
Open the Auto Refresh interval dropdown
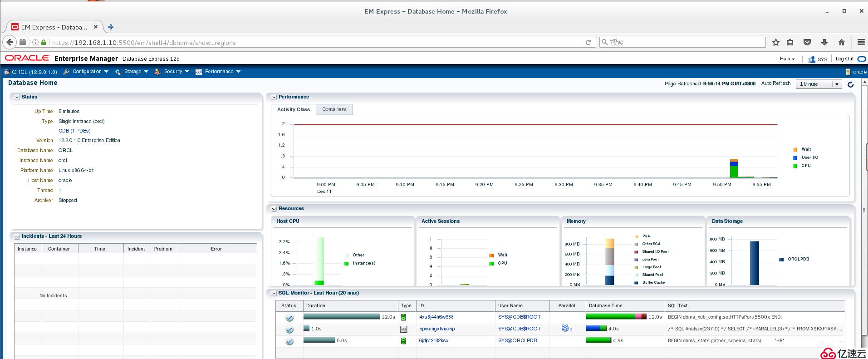click(x=819, y=84)
